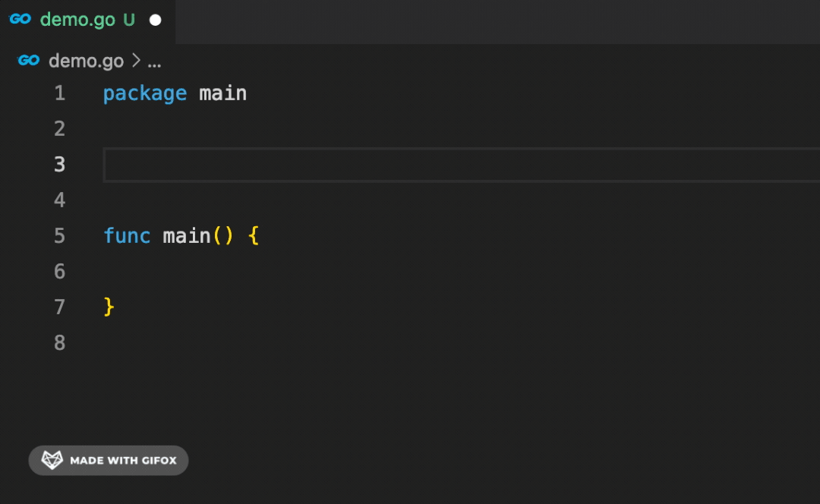
Task: Click the main function name on line 5
Action: 186,236
